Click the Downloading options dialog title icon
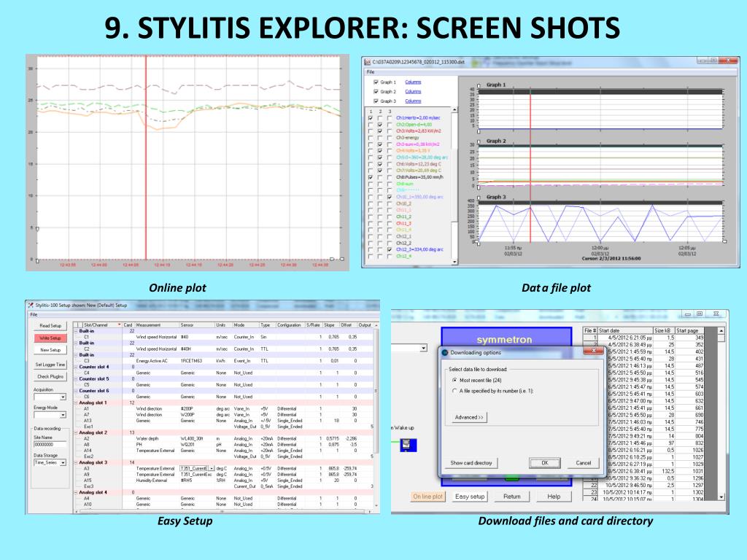This screenshot has height=560, width=747. pos(445,353)
